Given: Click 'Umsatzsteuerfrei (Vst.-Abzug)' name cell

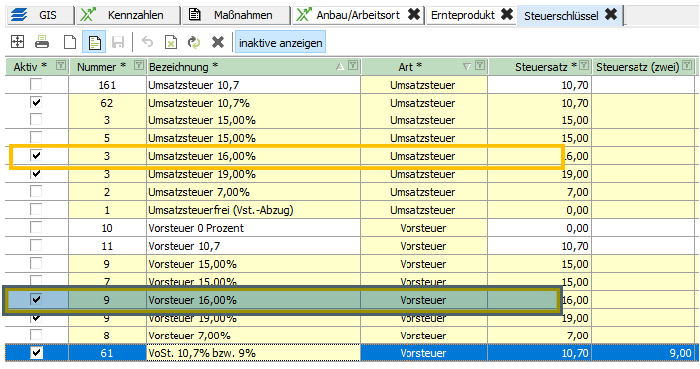Looking at the screenshot, I should click(253, 210).
